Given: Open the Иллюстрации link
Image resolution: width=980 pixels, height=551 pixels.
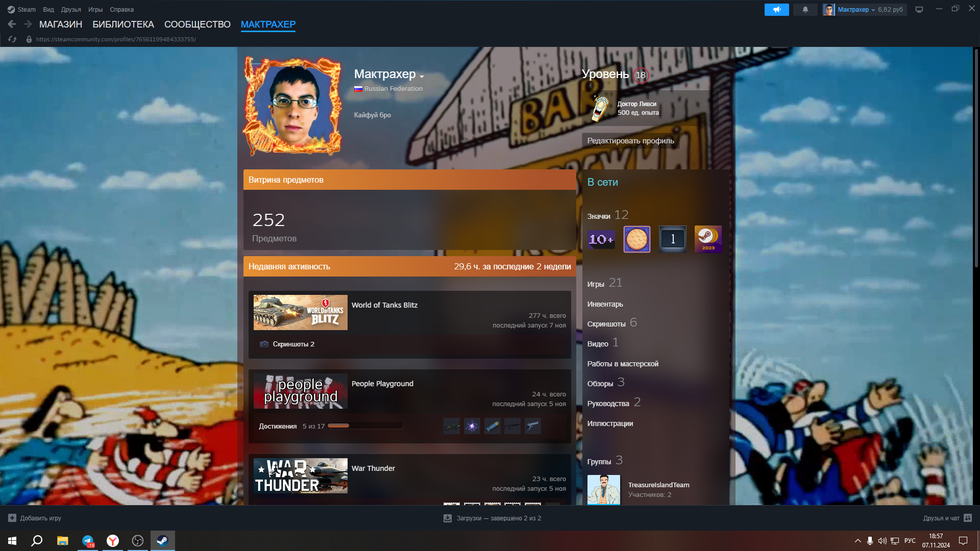Looking at the screenshot, I should point(610,423).
